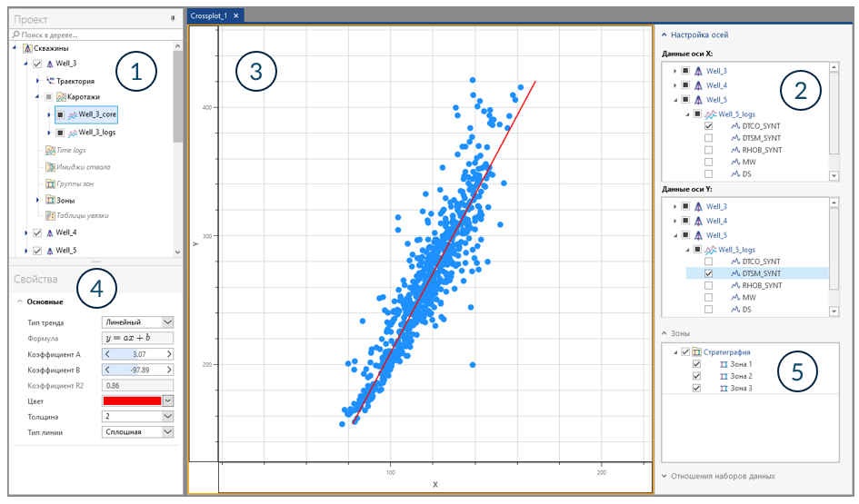Check DTSM_SYNT in X axis data
Image resolution: width=859 pixels, height=504 pixels.
coord(708,138)
